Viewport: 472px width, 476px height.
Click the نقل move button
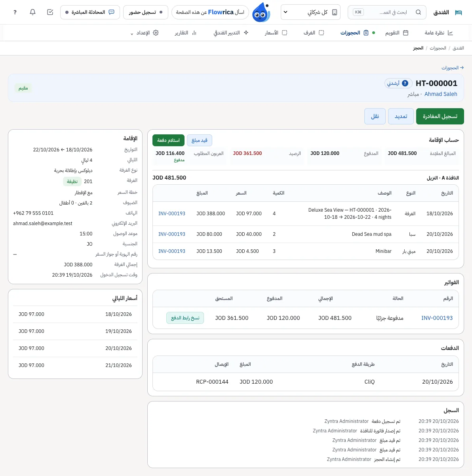coord(375,117)
